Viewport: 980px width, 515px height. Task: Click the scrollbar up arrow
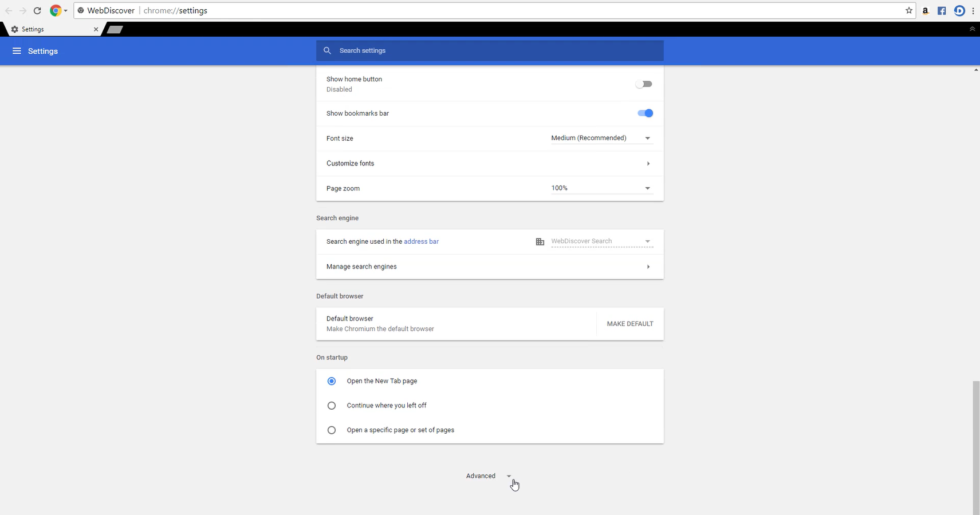coord(976,70)
